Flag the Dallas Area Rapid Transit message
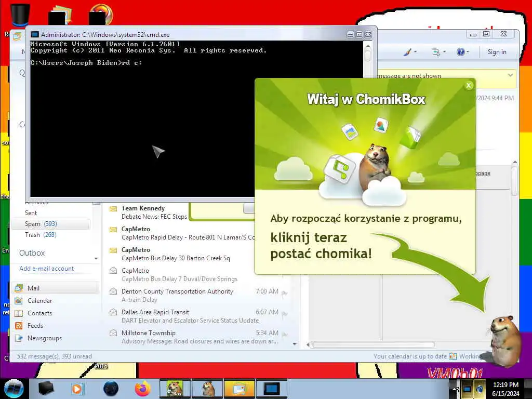Screen dimensions: 532x399 point(285,314)
